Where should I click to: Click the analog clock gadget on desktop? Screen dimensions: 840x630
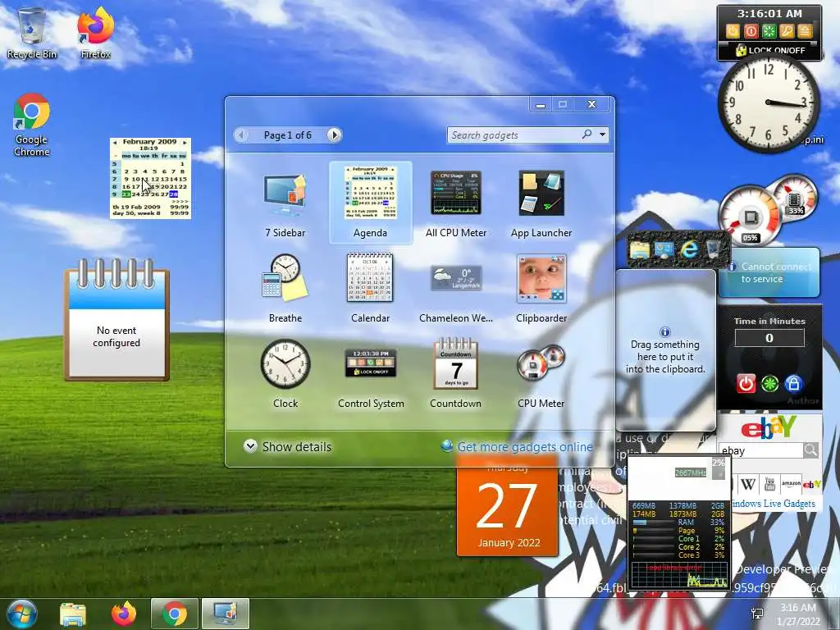point(769,103)
